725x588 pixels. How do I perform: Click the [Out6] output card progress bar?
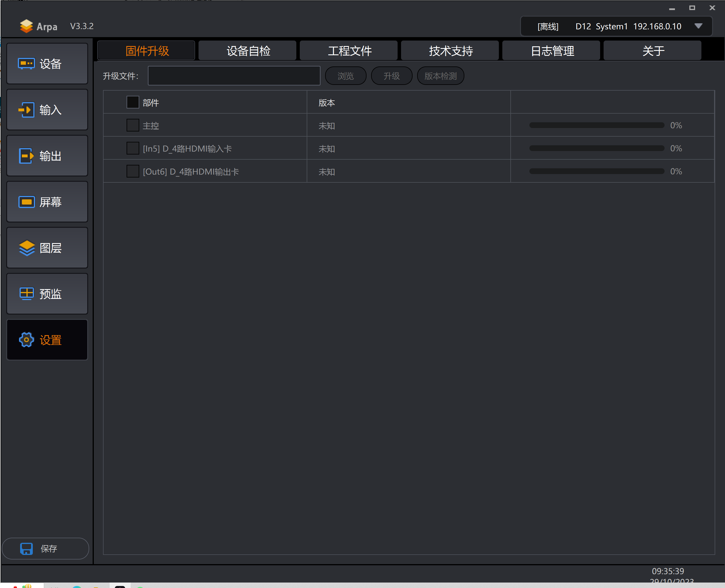pos(597,171)
